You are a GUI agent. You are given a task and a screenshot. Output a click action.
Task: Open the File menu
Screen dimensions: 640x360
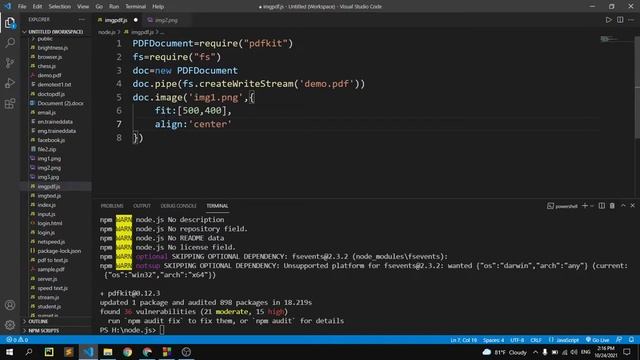pos(22,7)
